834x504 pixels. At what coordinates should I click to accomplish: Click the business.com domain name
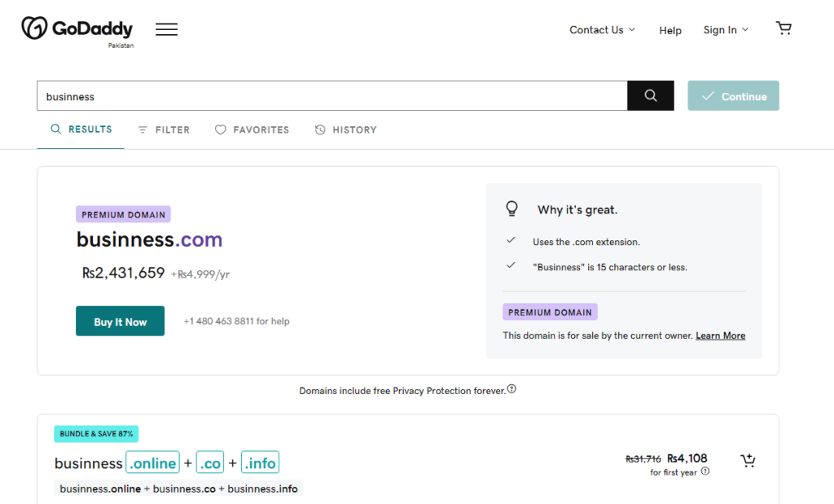pyautogui.click(x=150, y=239)
